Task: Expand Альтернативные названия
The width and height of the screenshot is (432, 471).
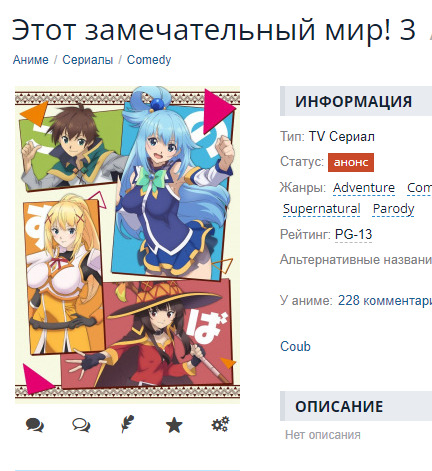Action: [356, 260]
